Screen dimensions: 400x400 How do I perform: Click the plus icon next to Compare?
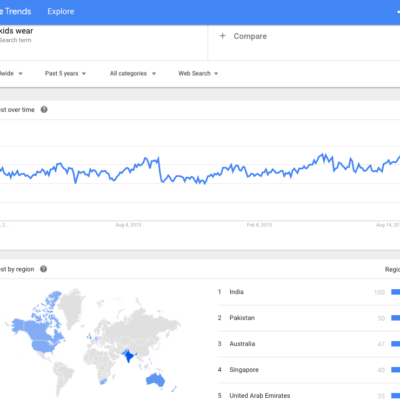tap(223, 36)
